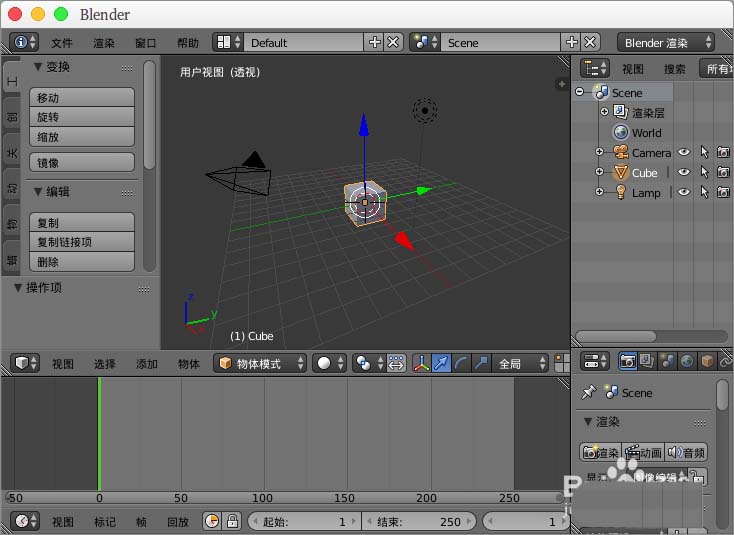The image size is (734, 535).
Task: Select World in the Outliner
Action: pos(646,133)
